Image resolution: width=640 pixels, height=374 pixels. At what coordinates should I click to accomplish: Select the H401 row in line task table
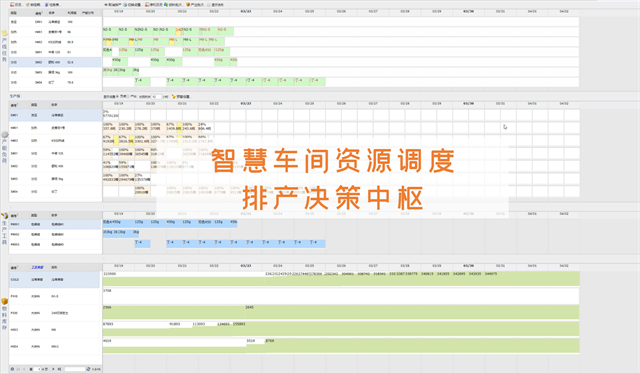click(56, 32)
